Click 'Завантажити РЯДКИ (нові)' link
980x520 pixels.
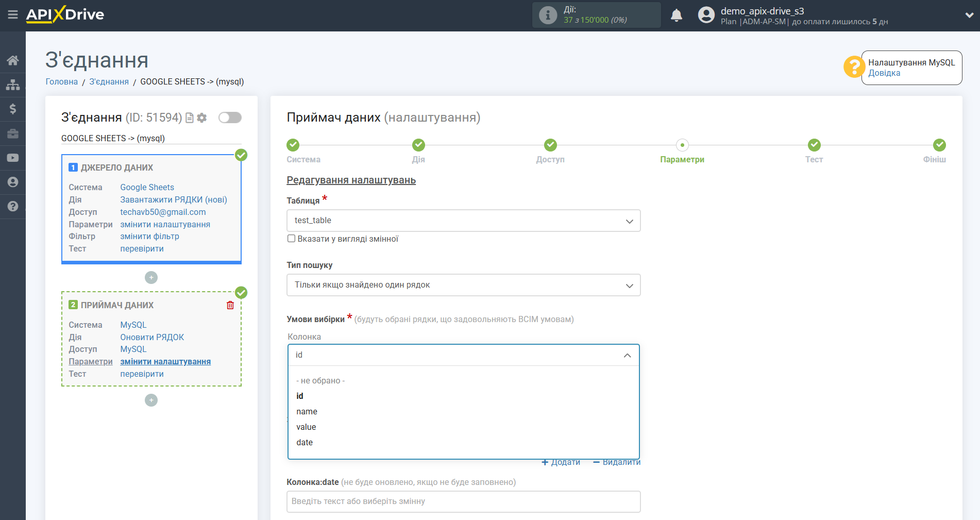coord(174,200)
